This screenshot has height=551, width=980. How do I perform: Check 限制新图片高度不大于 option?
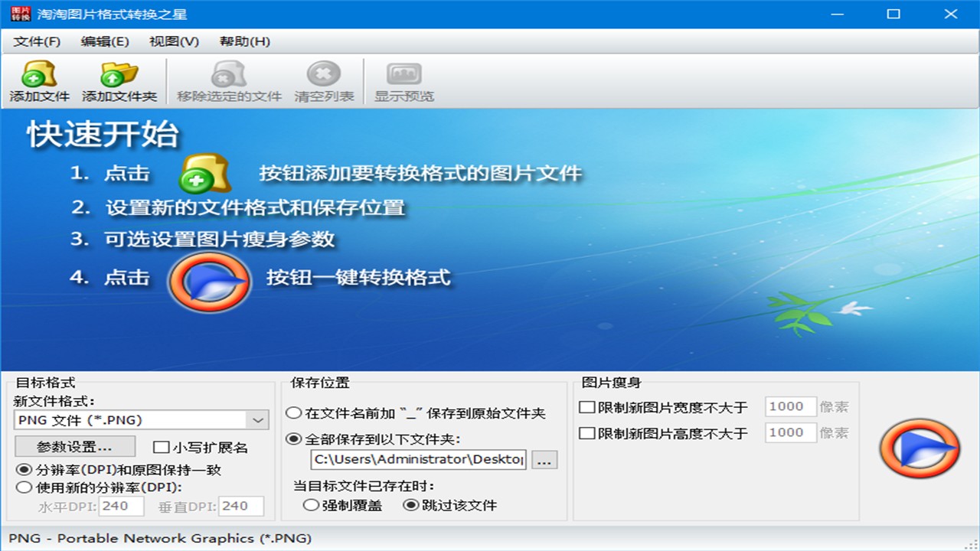pyautogui.click(x=587, y=433)
